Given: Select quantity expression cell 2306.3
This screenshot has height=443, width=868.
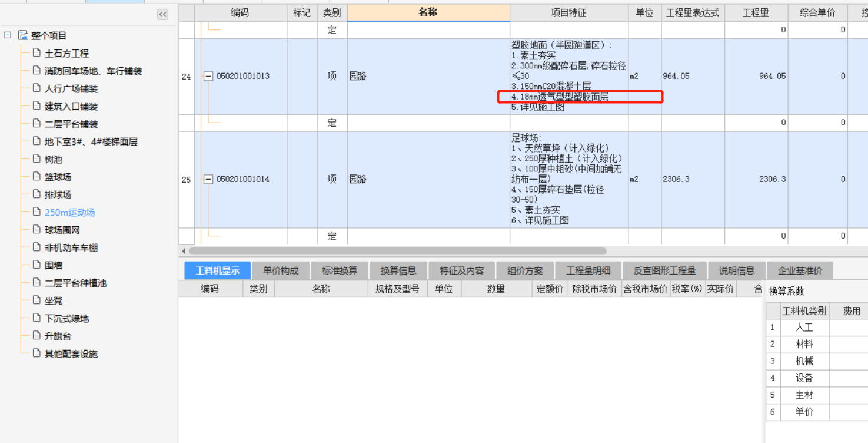Looking at the screenshot, I should [693, 179].
